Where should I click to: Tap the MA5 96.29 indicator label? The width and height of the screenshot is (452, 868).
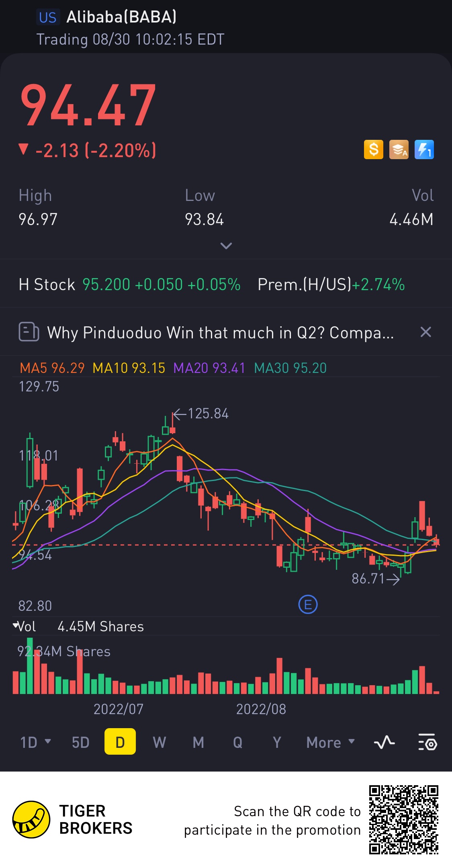pyautogui.click(x=52, y=368)
